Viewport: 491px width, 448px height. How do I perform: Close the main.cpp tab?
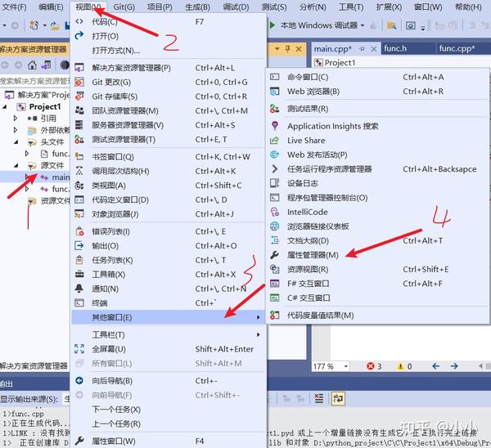pyautogui.click(x=374, y=49)
